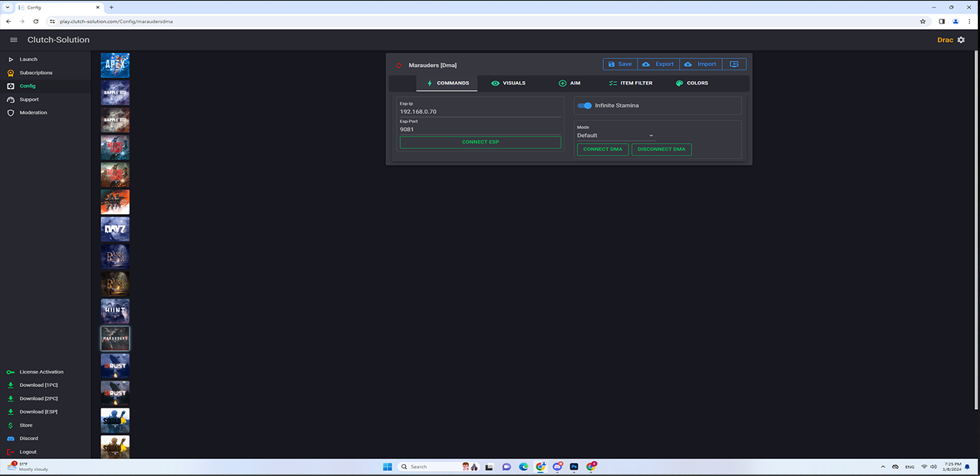Open the hamburger navigation menu

14,40
